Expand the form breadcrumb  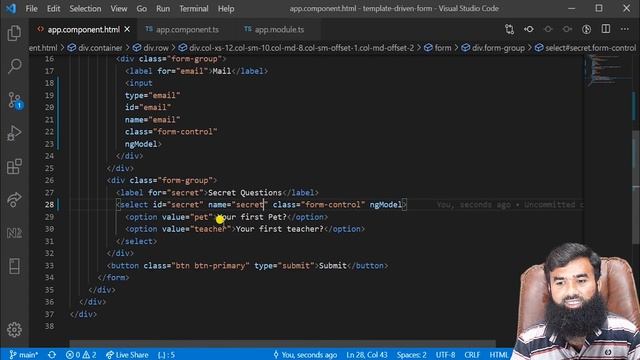[x=438, y=48]
